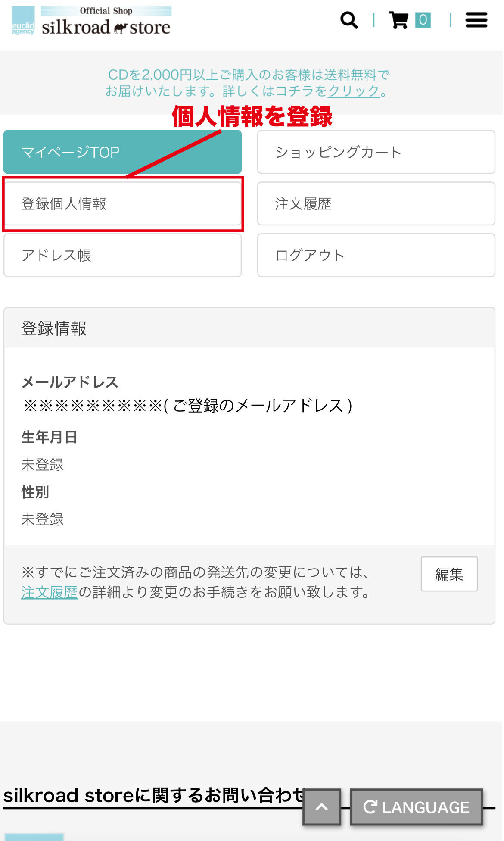Screen dimensions: 504x841
Task: Open the 注文履歴 menu button
Action: [376, 203]
